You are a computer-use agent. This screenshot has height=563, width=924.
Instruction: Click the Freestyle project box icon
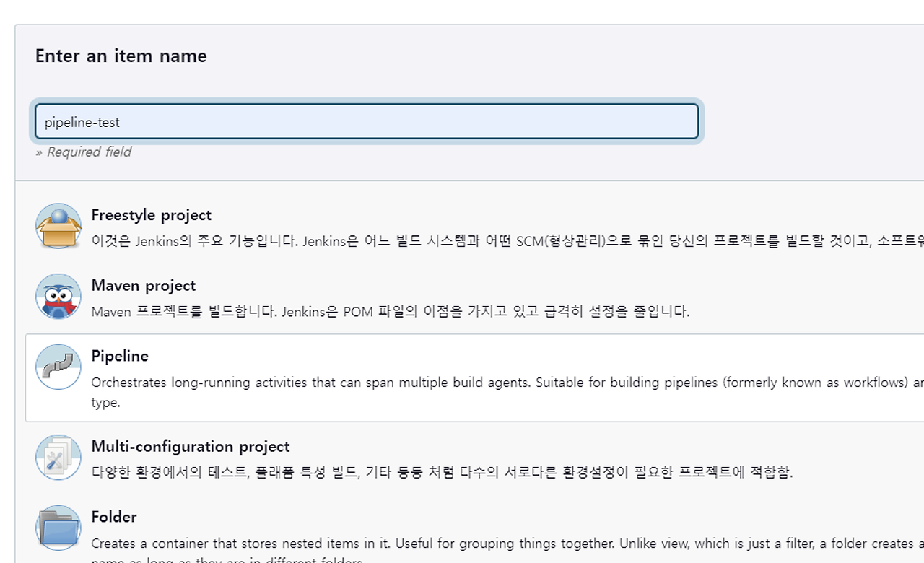(58, 225)
